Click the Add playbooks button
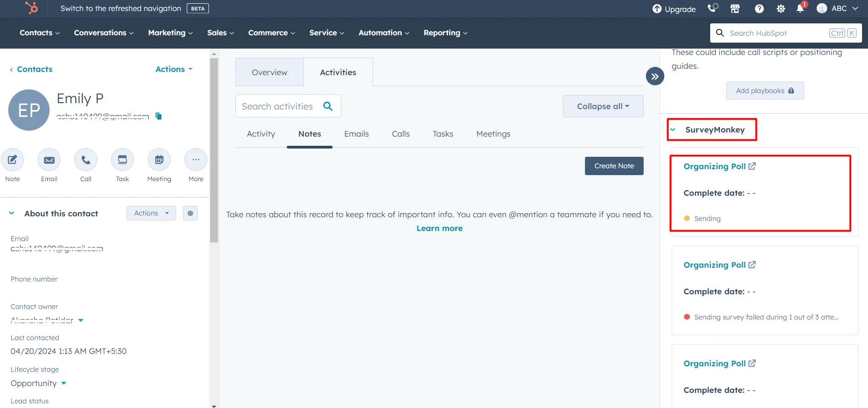Screen dimensions: 868x408 [765, 91]
